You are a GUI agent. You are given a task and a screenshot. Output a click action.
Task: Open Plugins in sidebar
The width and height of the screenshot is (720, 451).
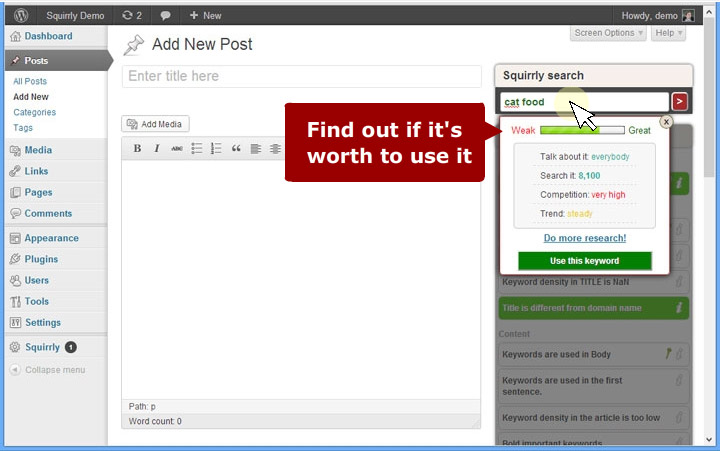(41, 259)
